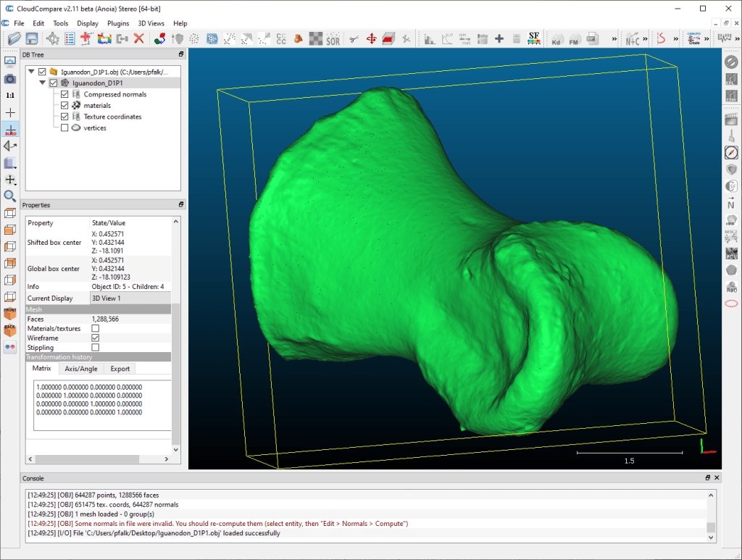Click the Open file folder icon
This screenshot has height=560, width=742.
14,38
